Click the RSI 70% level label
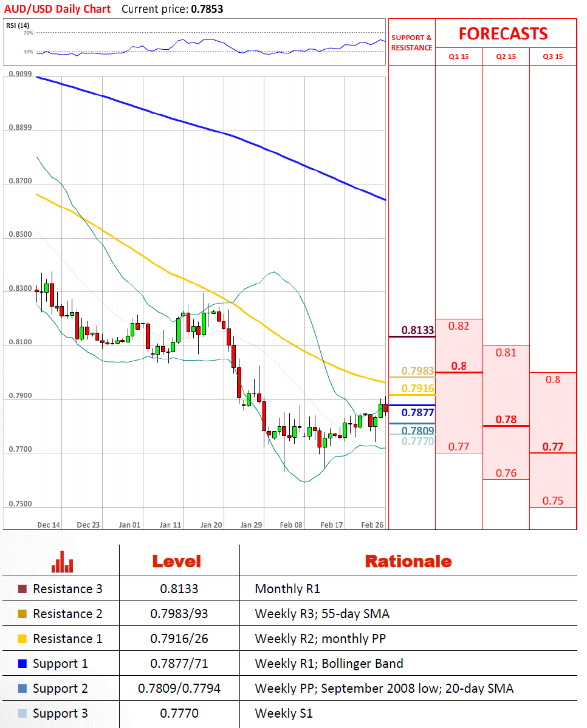Screen dimensions: 587x728 point(29,33)
